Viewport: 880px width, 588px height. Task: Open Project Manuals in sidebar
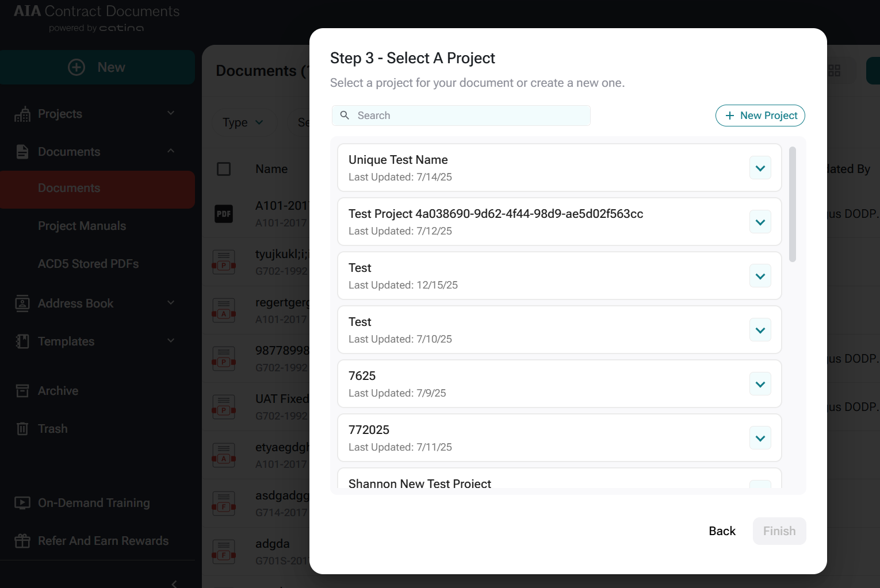(82, 226)
